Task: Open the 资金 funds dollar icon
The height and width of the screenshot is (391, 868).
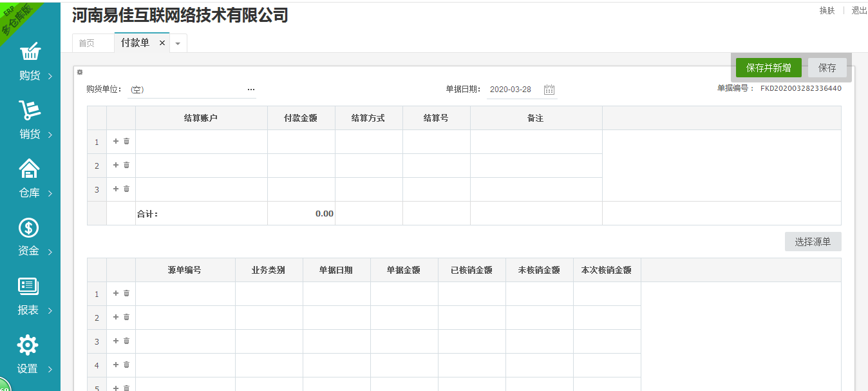Action: [29, 227]
